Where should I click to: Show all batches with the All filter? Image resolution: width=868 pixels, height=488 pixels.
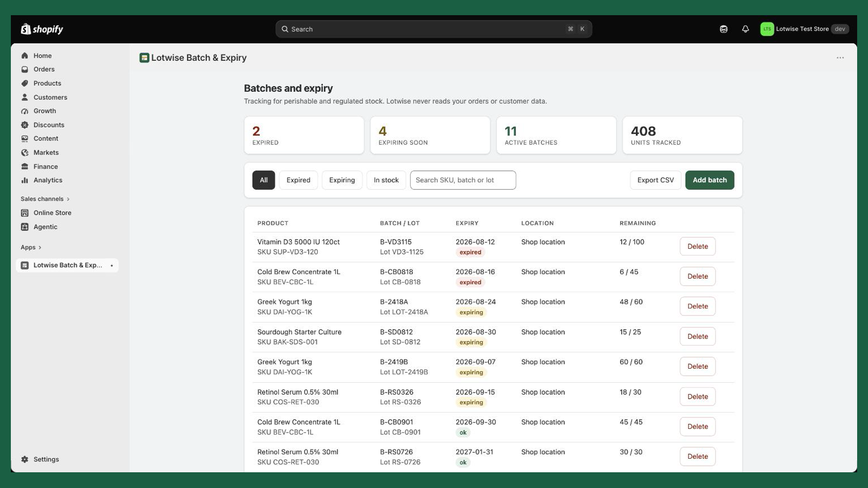click(x=264, y=181)
